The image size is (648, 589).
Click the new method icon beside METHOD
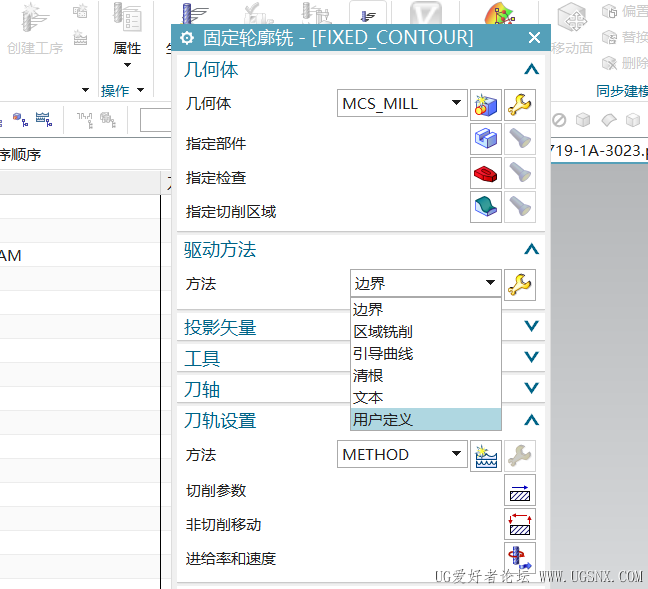point(486,456)
